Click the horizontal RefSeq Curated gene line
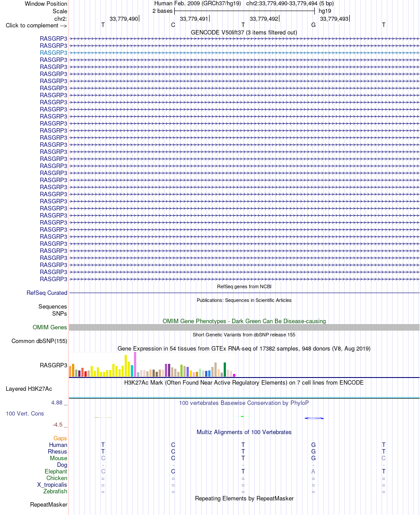 tap(244, 293)
